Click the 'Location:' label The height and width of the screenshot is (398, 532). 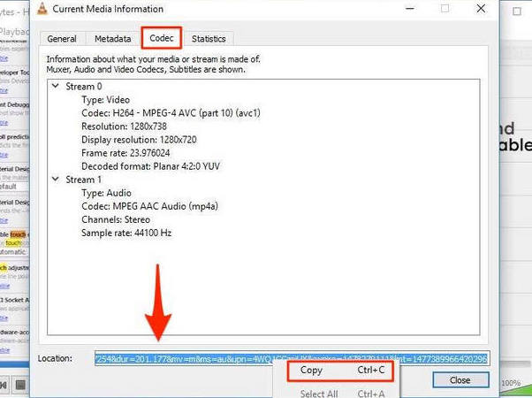pos(55,358)
